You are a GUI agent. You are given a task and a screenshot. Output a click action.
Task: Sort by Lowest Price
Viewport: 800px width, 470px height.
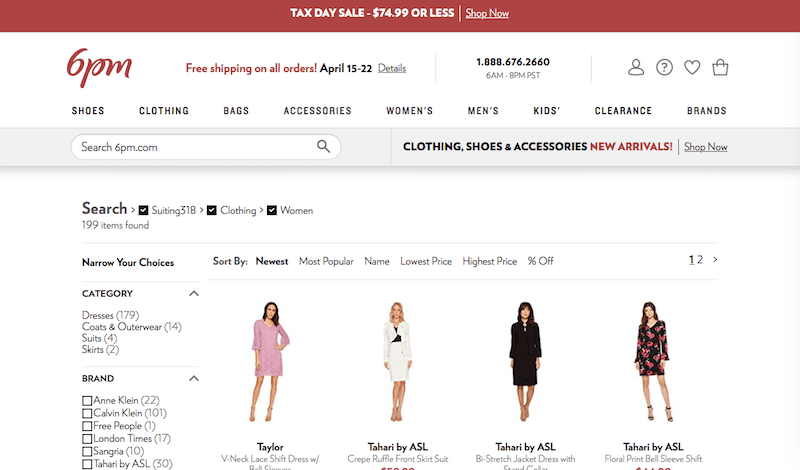[x=426, y=261]
